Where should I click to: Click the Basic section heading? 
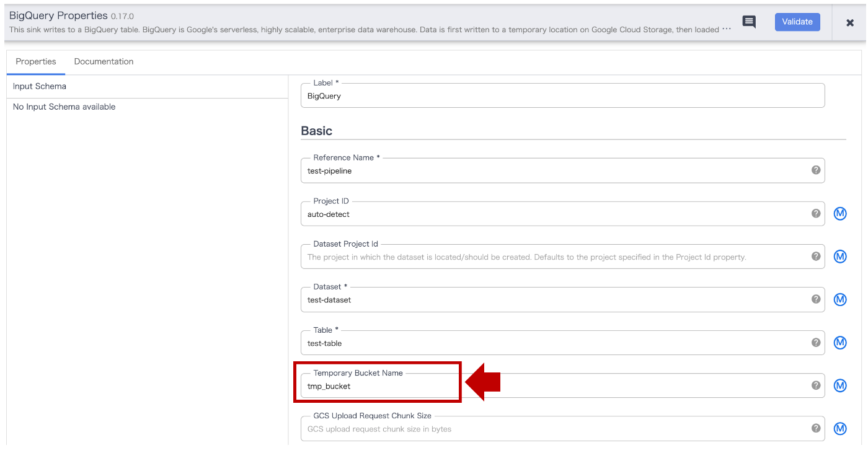[317, 131]
